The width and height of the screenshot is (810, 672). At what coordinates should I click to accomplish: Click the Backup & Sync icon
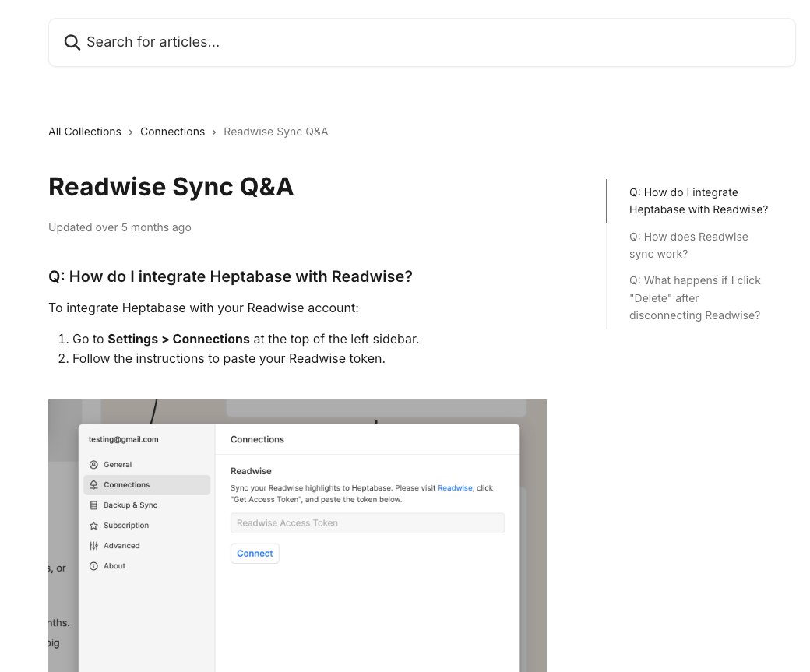point(93,505)
